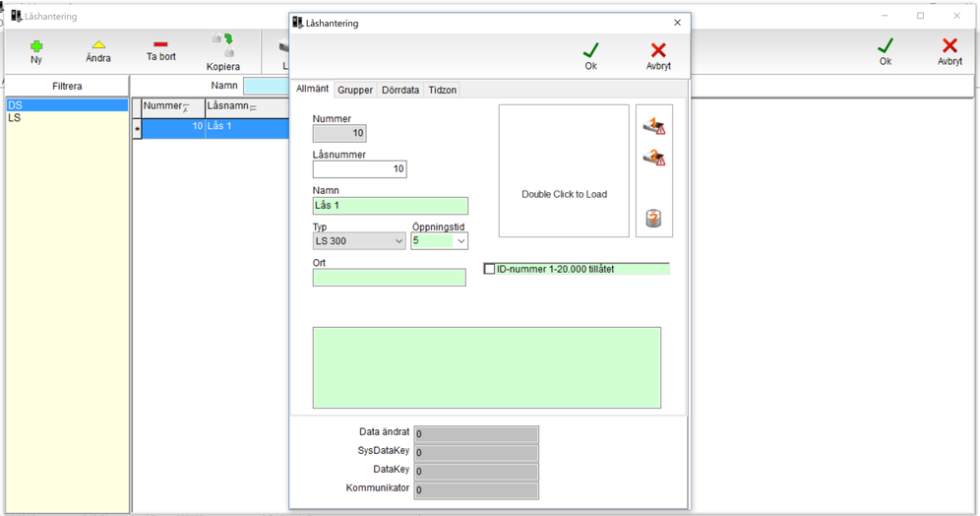Image resolution: width=980 pixels, height=516 pixels.
Task: Click the DataKey value field
Action: (475, 472)
